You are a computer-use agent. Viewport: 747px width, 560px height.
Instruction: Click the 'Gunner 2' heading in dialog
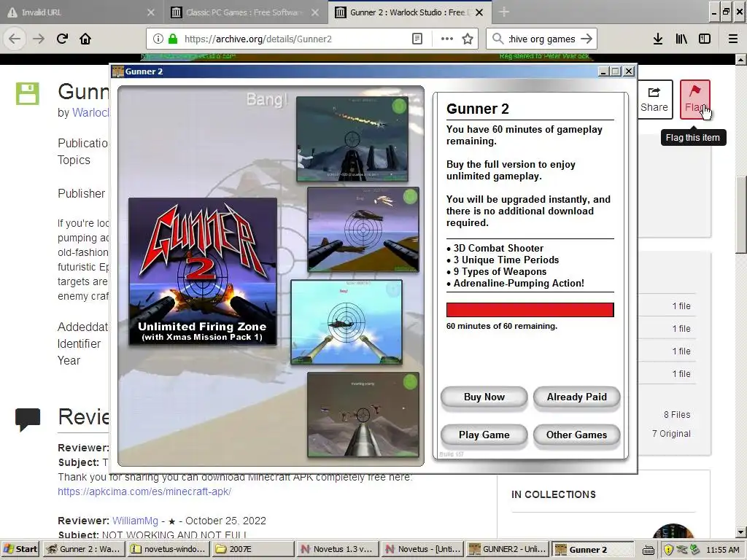pos(477,109)
